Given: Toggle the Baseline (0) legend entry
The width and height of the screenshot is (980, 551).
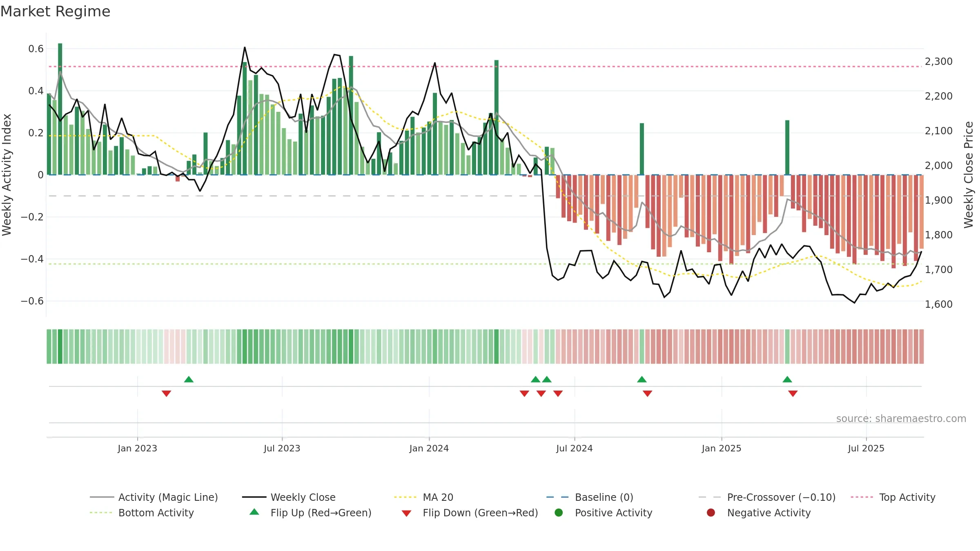Looking at the screenshot, I should click(x=590, y=497).
